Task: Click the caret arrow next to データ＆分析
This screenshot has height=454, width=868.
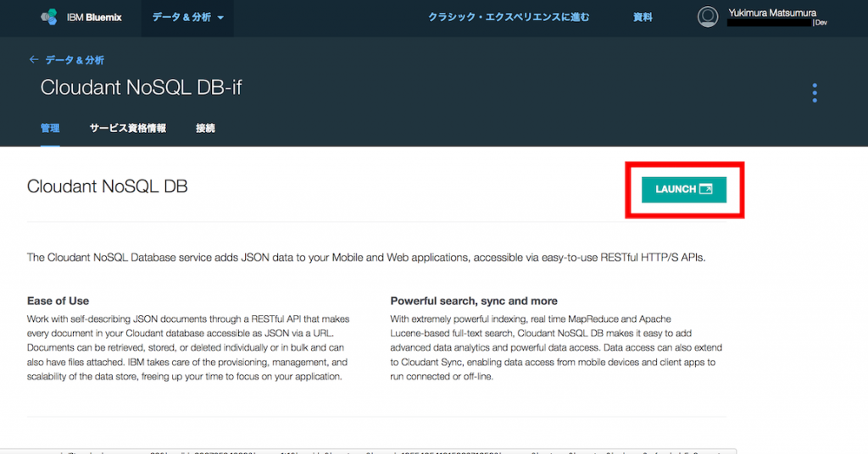Action: tap(220, 18)
